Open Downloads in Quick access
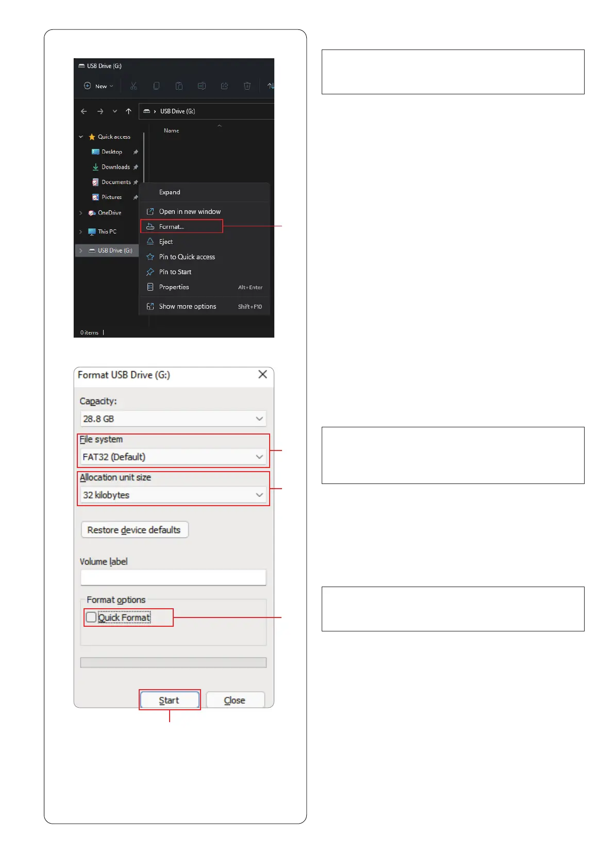Image resolution: width=614 pixels, height=868 pixels. pos(114,167)
